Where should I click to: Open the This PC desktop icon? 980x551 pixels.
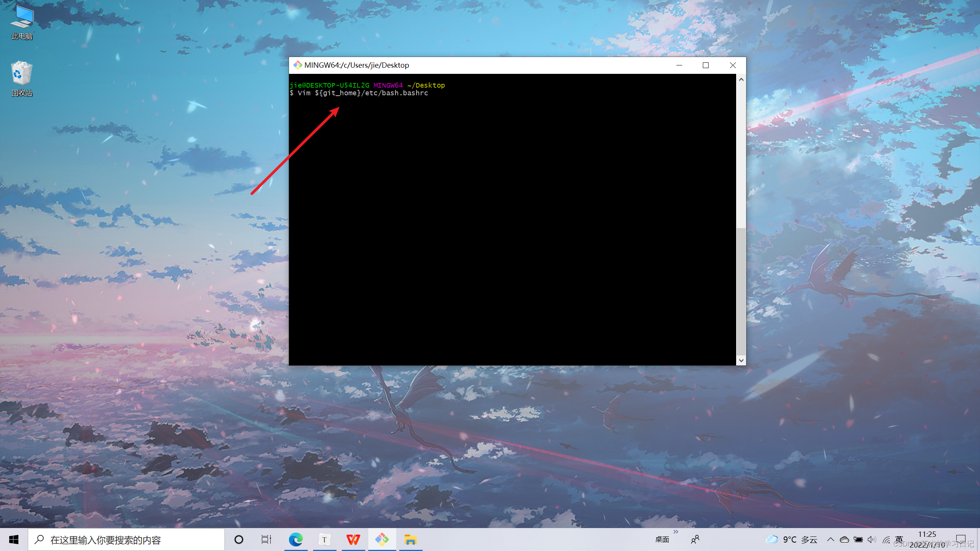click(22, 23)
